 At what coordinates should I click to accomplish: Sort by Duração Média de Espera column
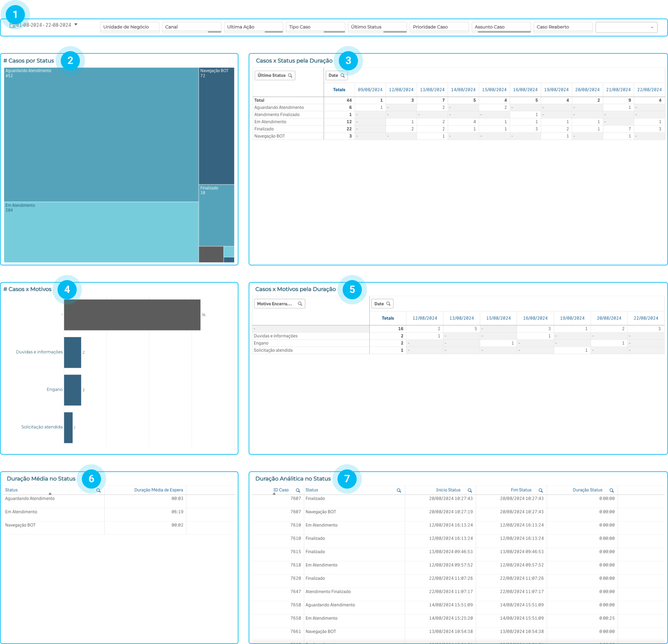click(x=159, y=490)
